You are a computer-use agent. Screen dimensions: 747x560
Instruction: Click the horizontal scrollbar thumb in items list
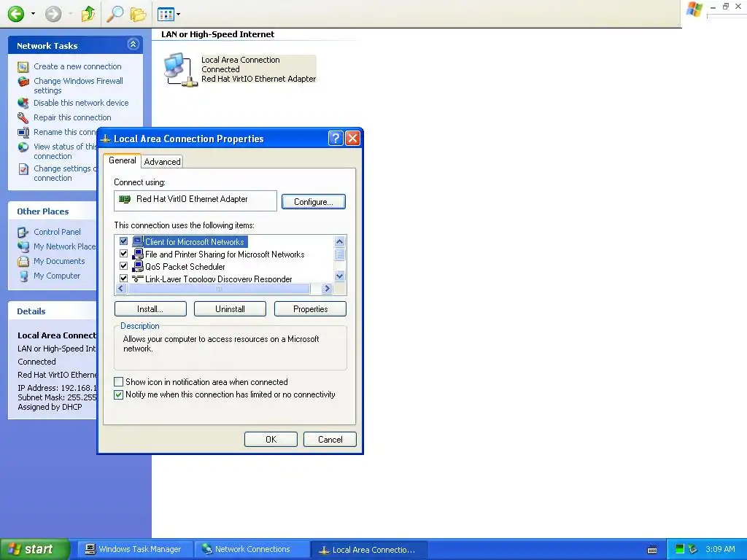click(219, 289)
